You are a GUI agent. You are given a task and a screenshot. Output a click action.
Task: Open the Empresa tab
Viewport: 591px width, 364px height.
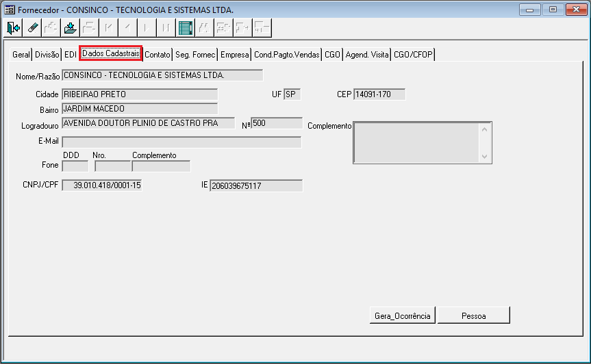[235, 55]
